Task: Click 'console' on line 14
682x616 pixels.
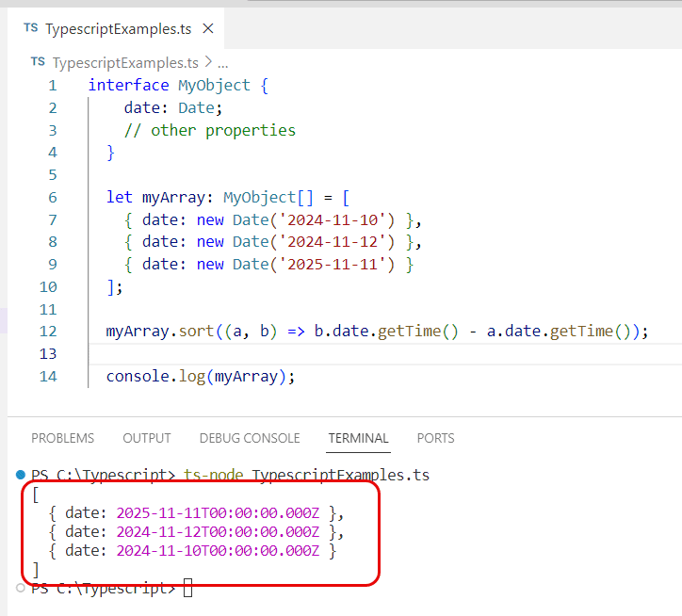Action: (138, 377)
